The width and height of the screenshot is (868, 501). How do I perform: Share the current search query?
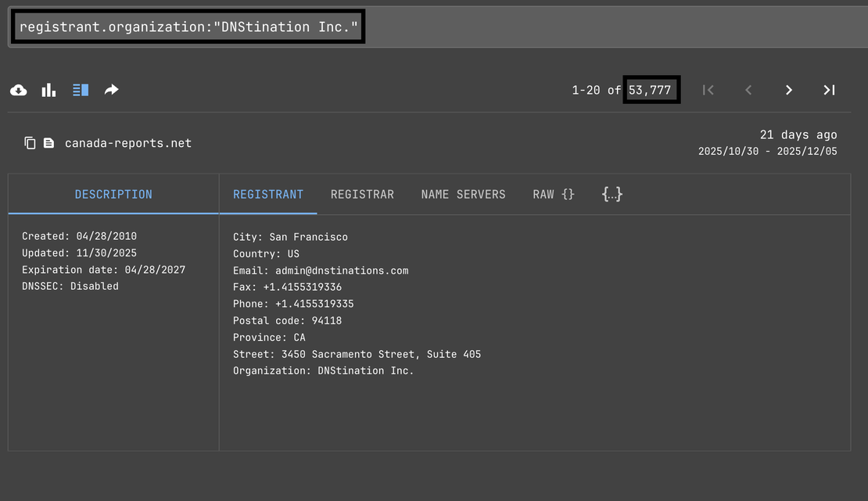112,90
